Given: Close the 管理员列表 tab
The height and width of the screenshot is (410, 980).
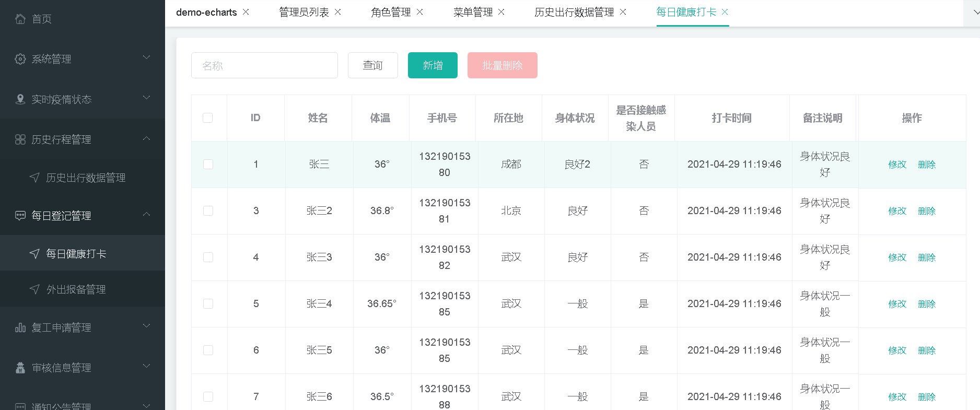Looking at the screenshot, I should pos(338,11).
